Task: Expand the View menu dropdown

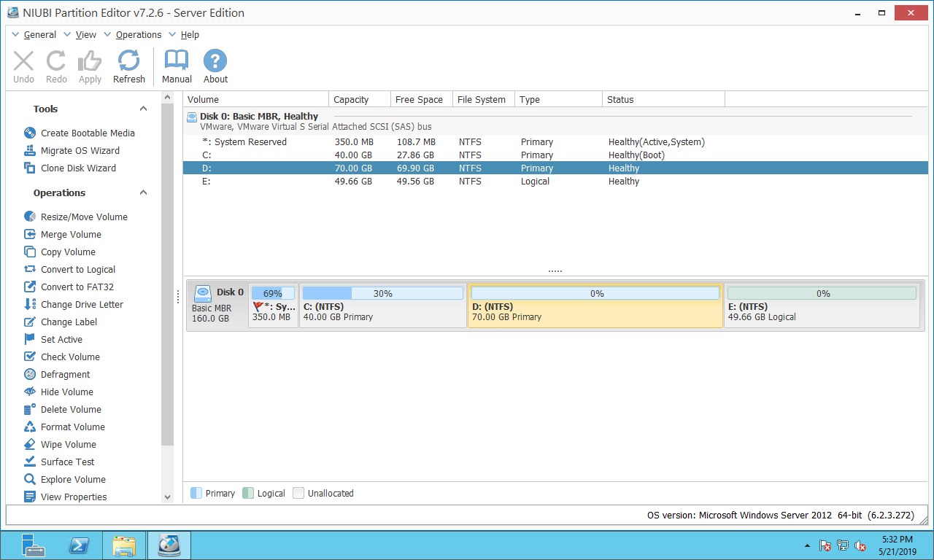Action: 85,34
